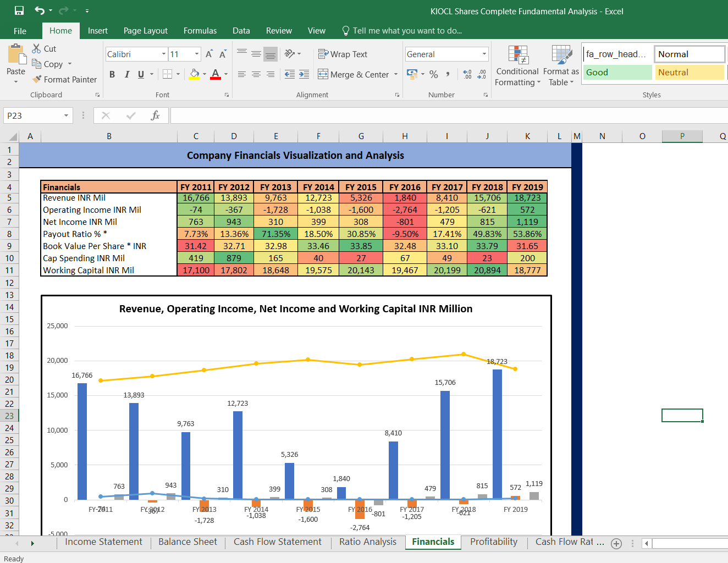Image resolution: width=728 pixels, height=563 pixels.
Task: Click Merge & Center button
Action: 354,74
